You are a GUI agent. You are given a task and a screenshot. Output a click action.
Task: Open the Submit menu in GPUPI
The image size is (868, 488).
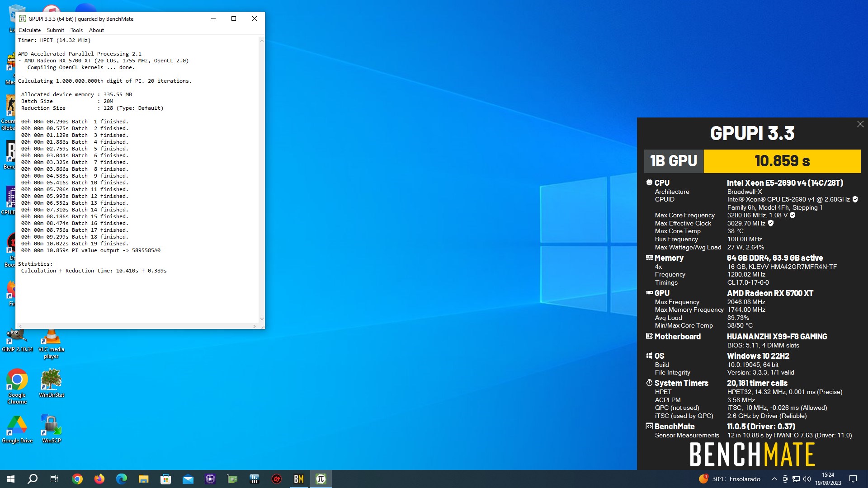(56, 30)
